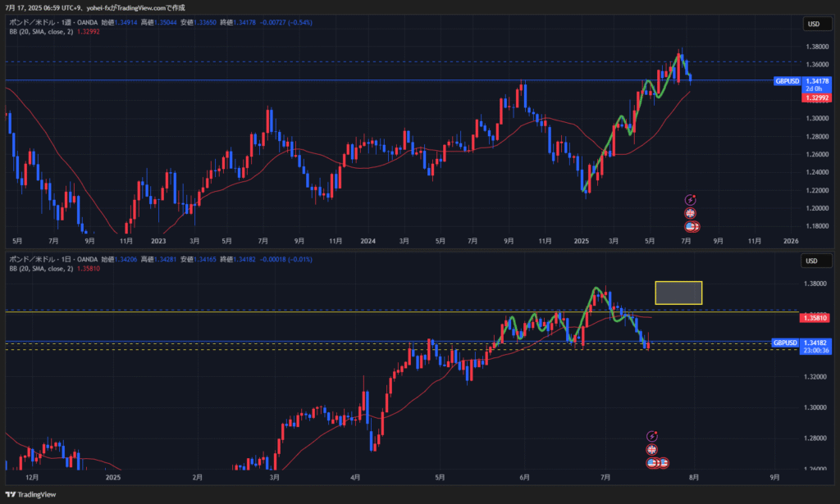
Task: Click 1.30000 on the daily chart price axis
Action: 815,407
